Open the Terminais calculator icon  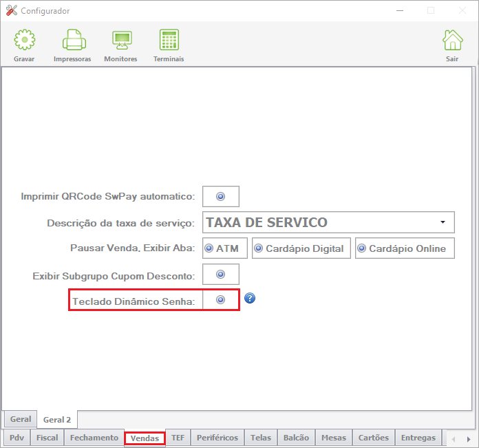point(169,40)
